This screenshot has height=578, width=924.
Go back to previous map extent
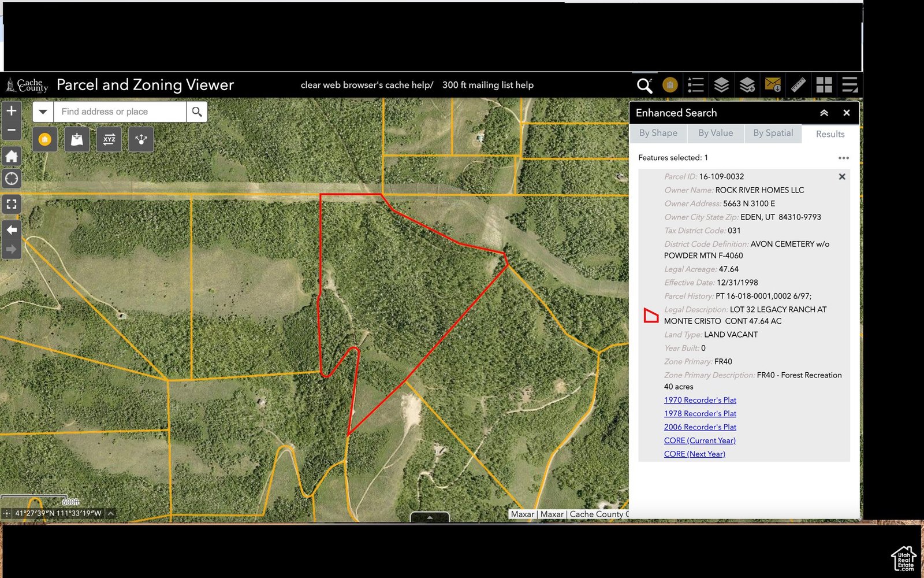pos(11,229)
